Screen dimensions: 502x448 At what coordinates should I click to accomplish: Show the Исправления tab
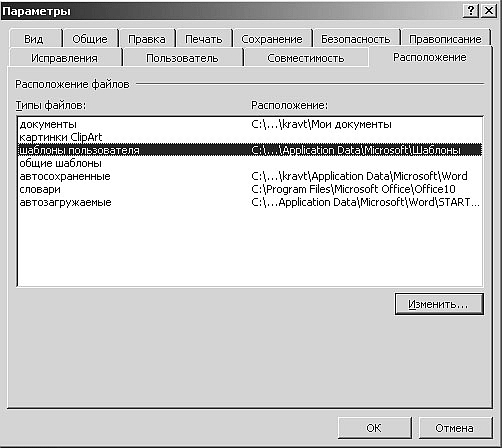(65, 58)
